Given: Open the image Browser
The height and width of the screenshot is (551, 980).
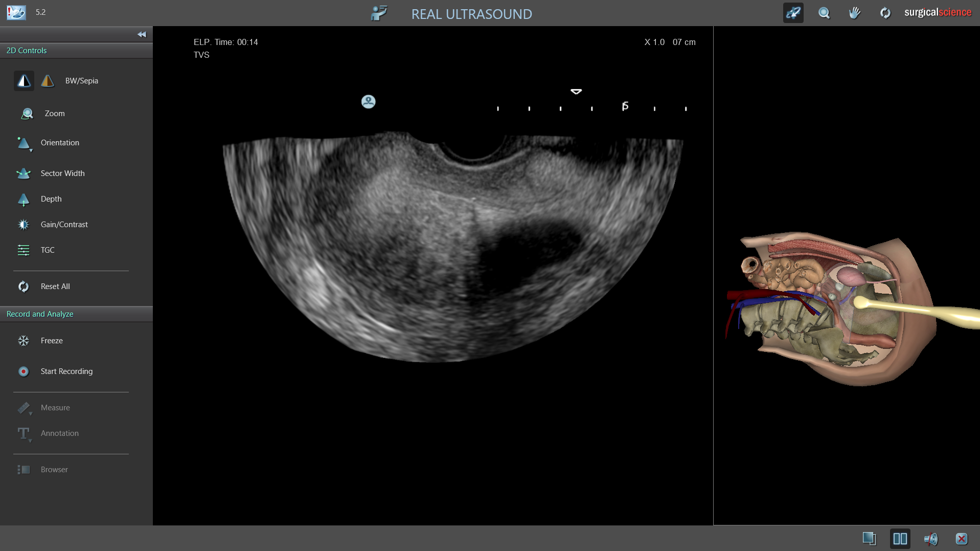Looking at the screenshot, I should click(24, 470).
